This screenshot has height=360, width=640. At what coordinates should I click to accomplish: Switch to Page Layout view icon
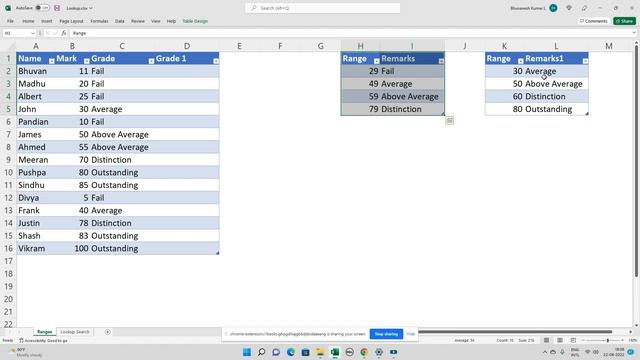[560, 340]
